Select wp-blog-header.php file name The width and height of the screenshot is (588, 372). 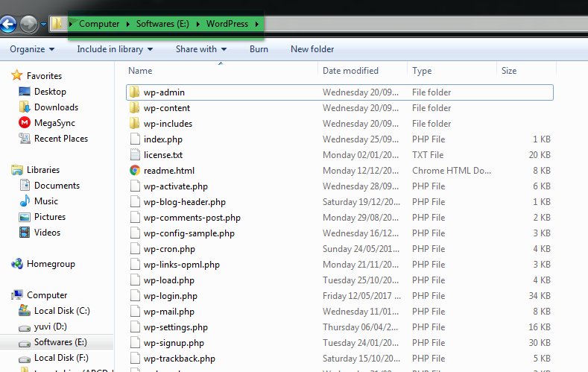(x=185, y=202)
